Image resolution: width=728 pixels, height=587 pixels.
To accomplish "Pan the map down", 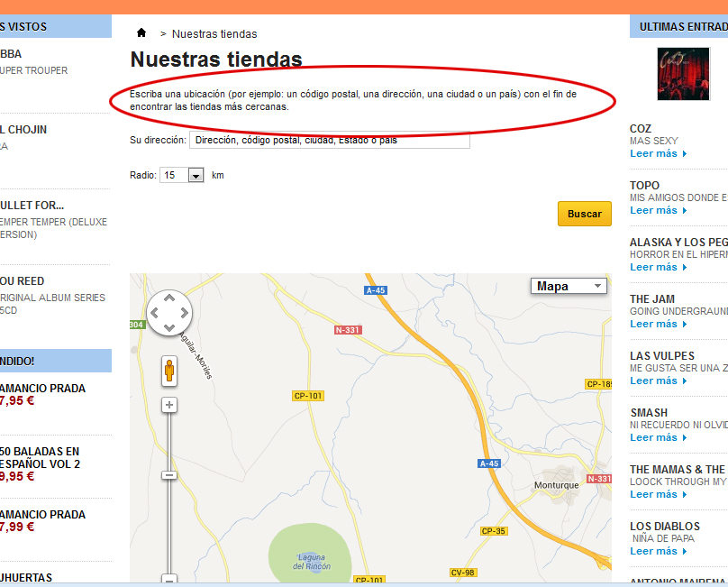I will pos(169,328).
